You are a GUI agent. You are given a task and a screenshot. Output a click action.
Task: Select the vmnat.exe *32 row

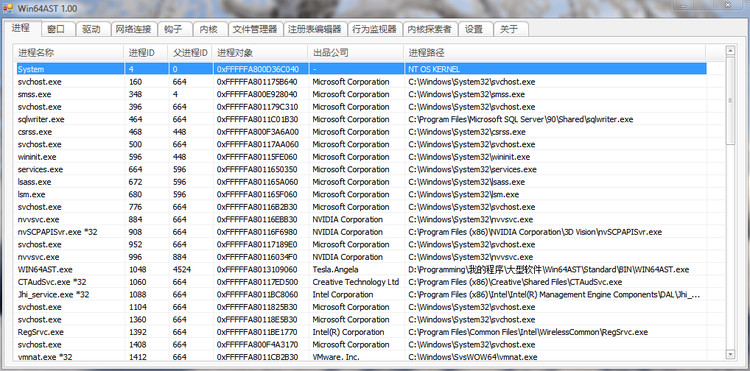[361, 357]
